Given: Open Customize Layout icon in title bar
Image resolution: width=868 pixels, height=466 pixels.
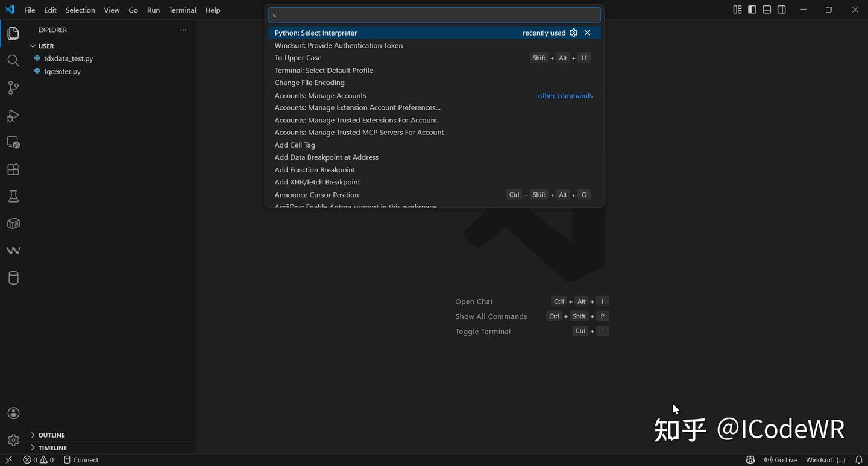Looking at the screenshot, I should (737, 10).
